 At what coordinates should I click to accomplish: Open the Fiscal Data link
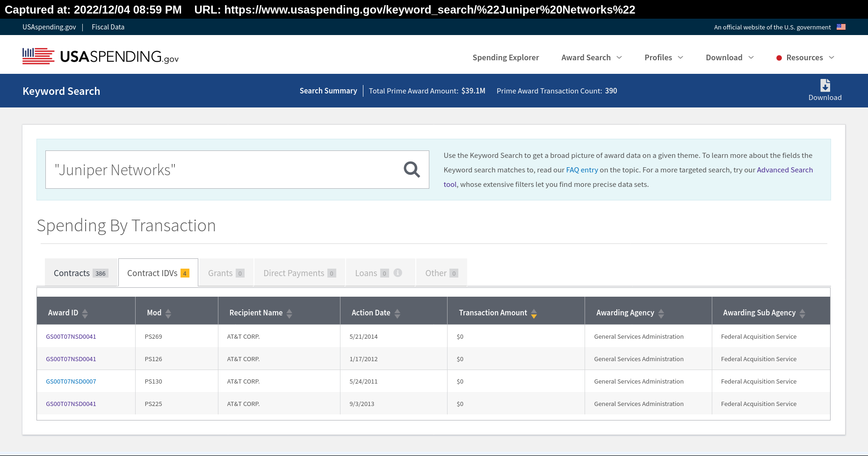(108, 27)
